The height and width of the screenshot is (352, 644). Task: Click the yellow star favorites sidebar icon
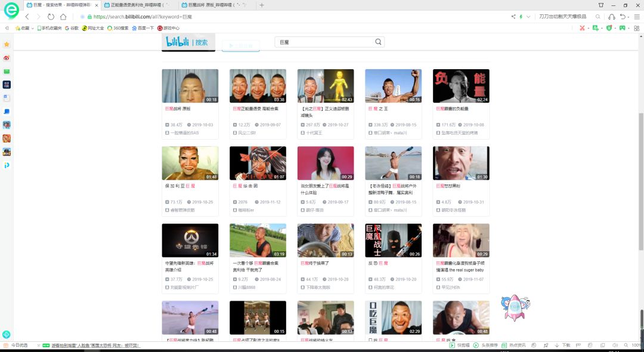[x=7, y=44]
